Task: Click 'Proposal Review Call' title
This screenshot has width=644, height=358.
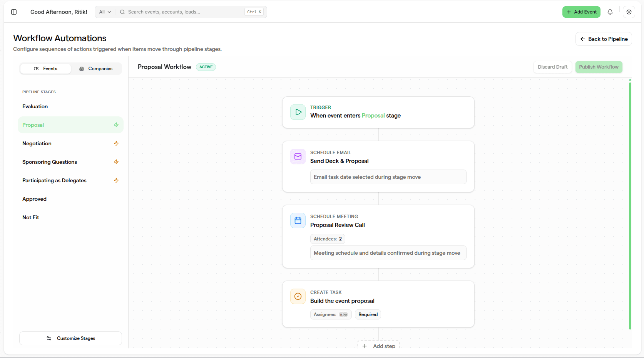Action: [338, 225]
